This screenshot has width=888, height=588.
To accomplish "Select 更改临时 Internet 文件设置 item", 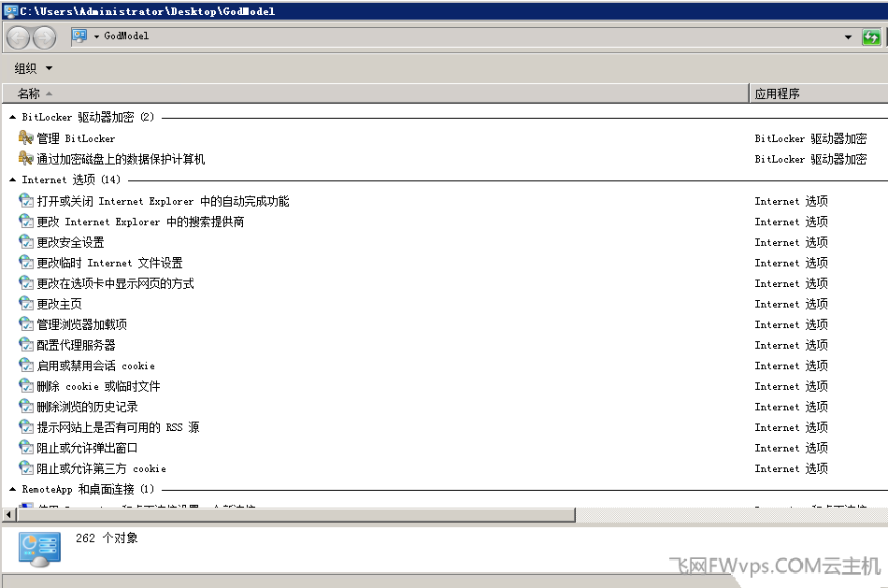I will pos(110,264).
